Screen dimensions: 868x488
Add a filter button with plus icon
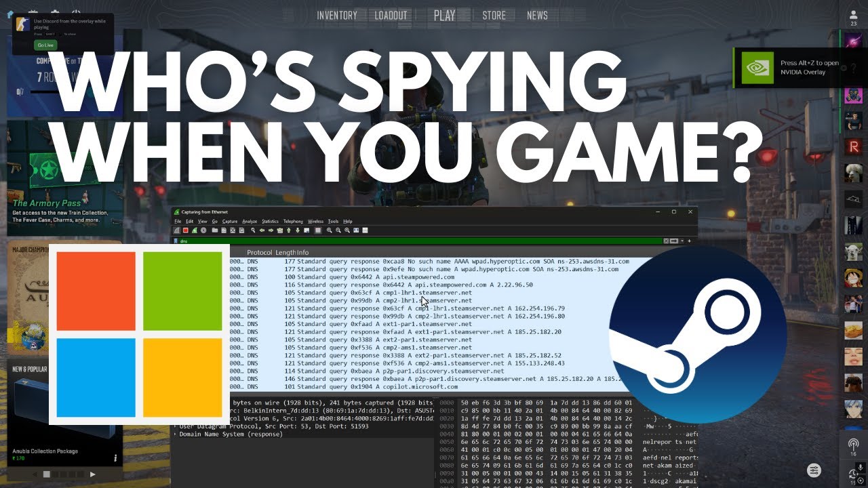tap(690, 241)
